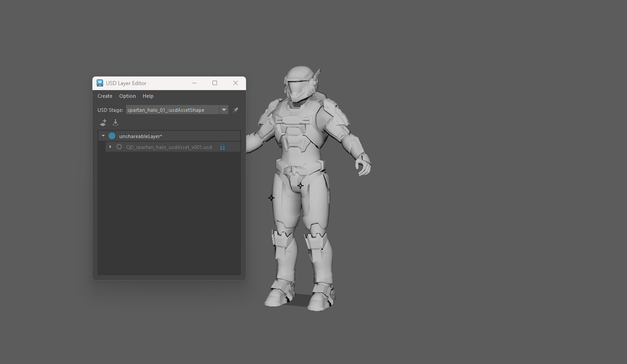This screenshot has height=364, width=627.
Task: Toggle the lock on QD_spartan_halo_usdAsset_v001.usd
Action: pos(222,147)
